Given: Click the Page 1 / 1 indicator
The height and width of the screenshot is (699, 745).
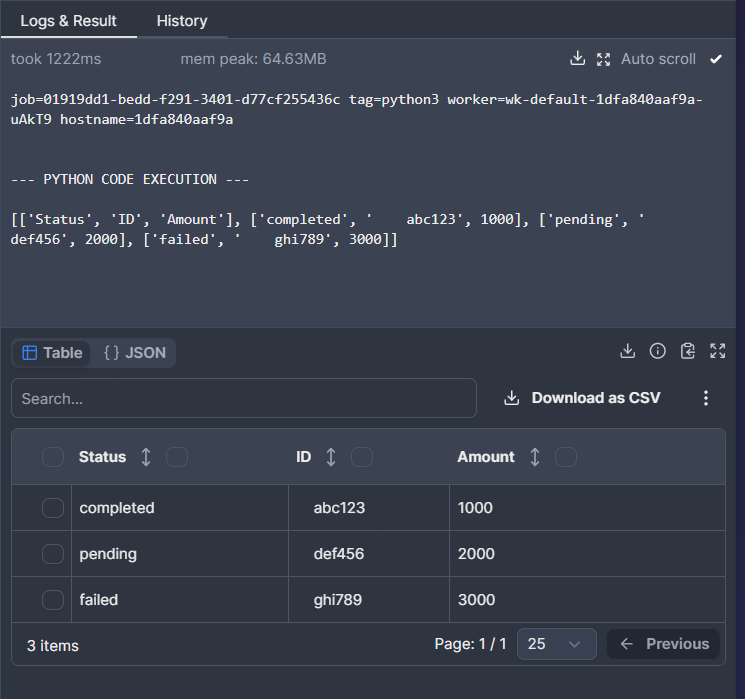Looking at the screenshot, I should pyautogui.click(x=470, y=644).
